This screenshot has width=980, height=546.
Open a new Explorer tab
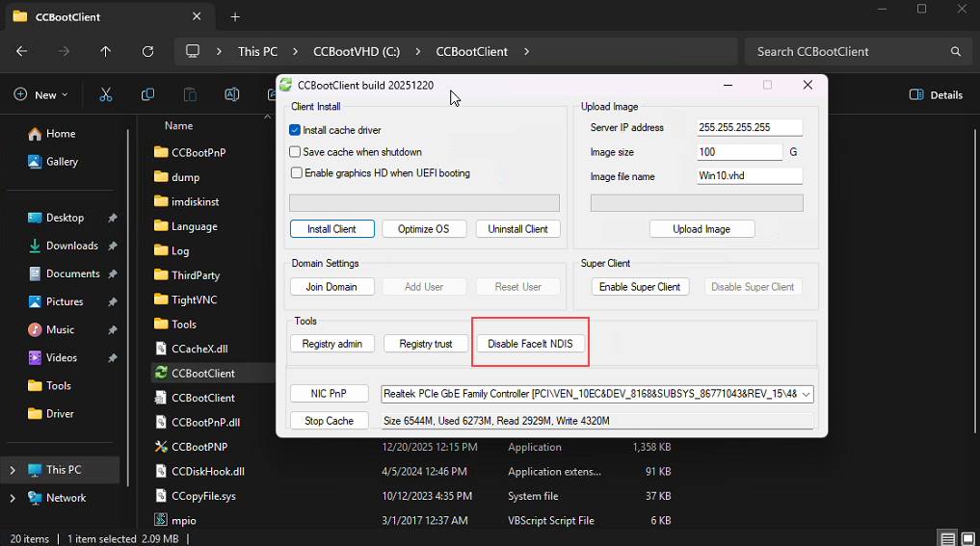coord(235,17)
